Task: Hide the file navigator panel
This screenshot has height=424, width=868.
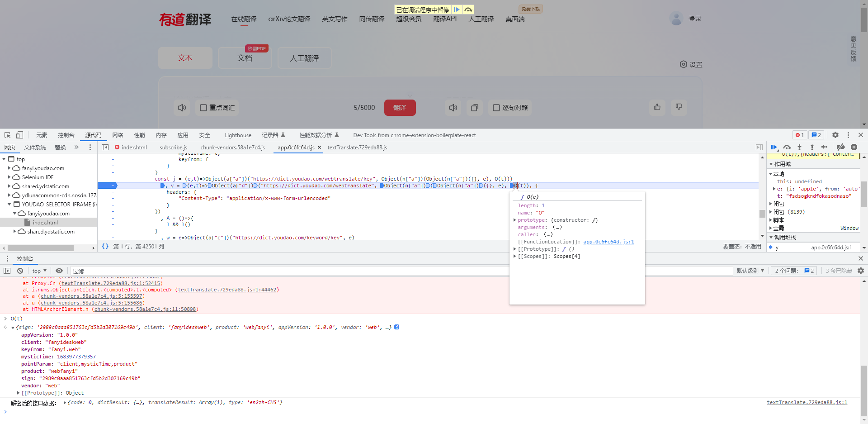Action: coord(105,147)
